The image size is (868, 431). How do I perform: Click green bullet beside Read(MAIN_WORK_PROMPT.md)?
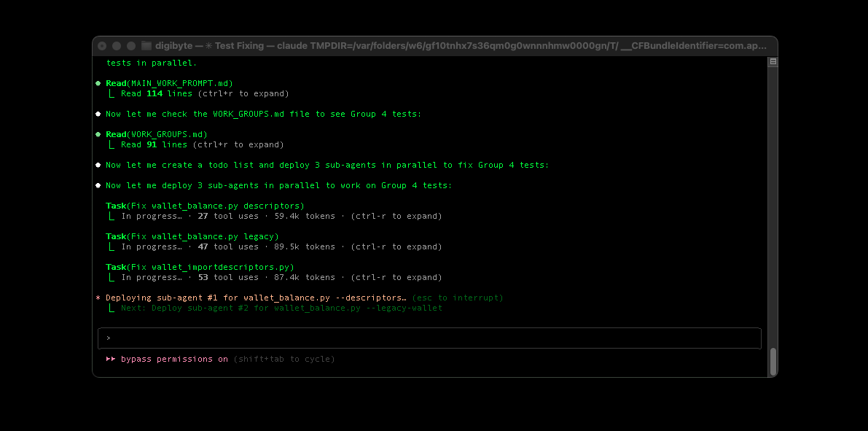point(98,84)
